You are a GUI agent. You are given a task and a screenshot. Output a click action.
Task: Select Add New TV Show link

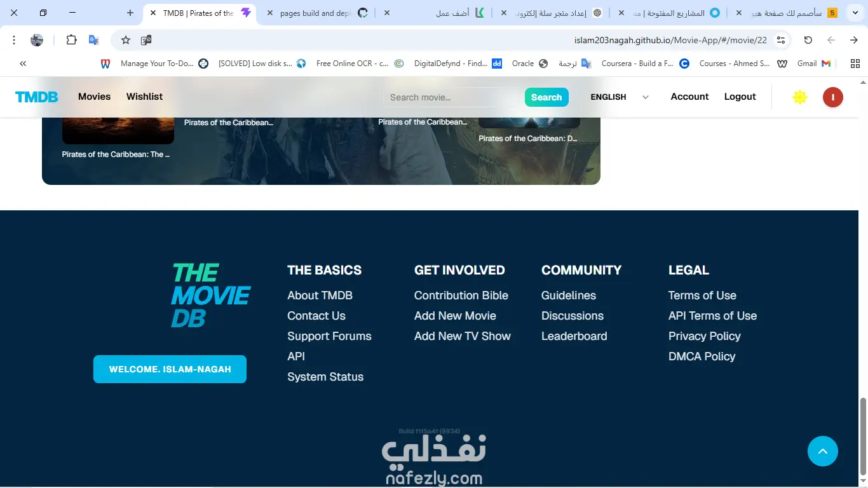tap(463, 336)
